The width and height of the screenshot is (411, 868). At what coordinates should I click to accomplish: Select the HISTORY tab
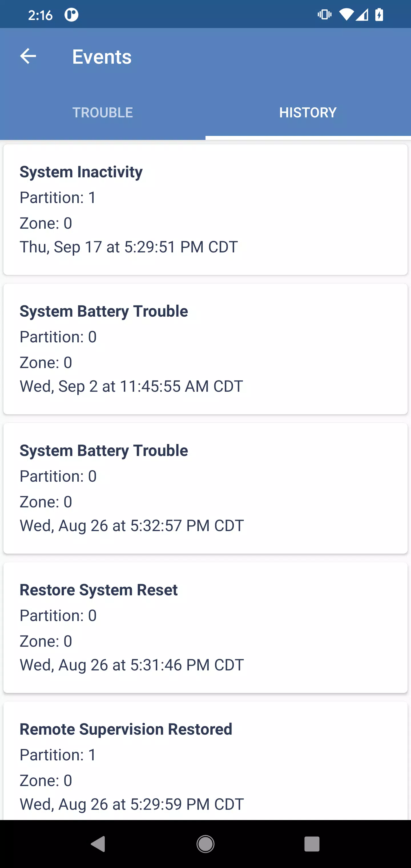click(308, 112)
